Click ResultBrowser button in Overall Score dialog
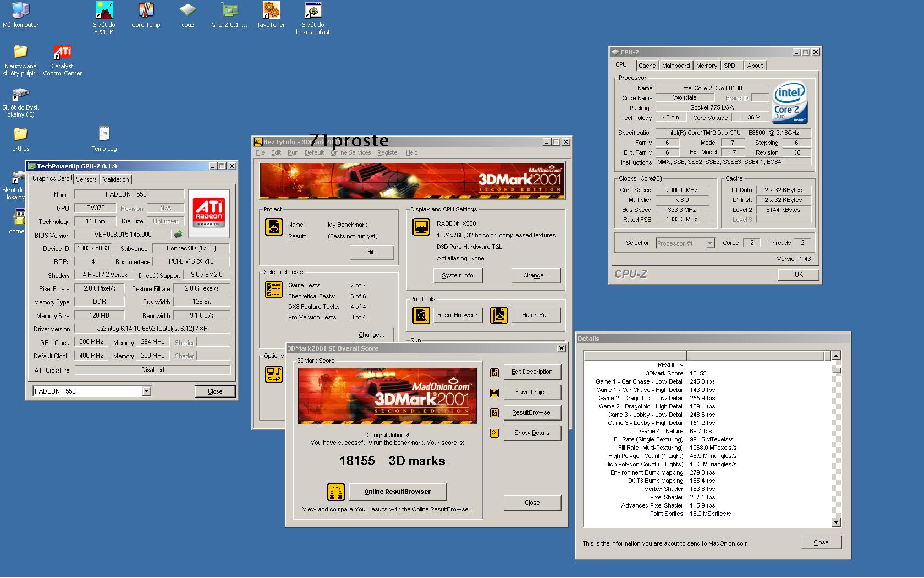 pyautogui.click(x=532, y=413)
